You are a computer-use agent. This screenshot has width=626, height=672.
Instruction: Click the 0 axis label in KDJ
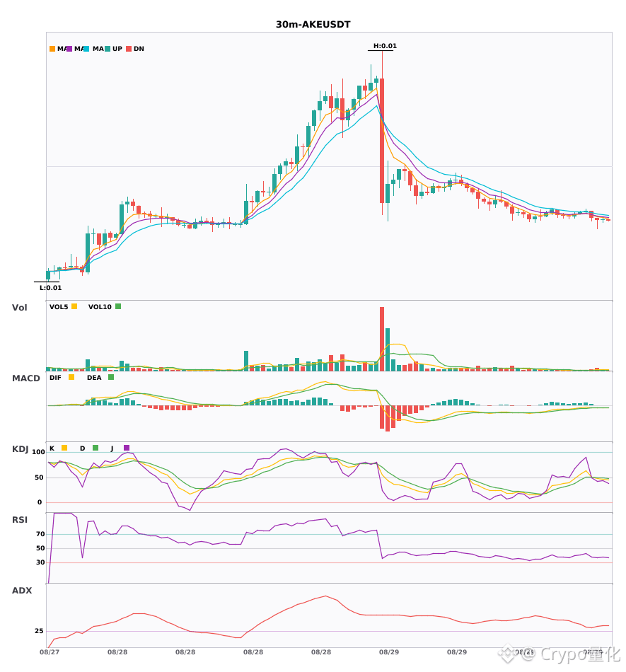(x=40, y=502)
